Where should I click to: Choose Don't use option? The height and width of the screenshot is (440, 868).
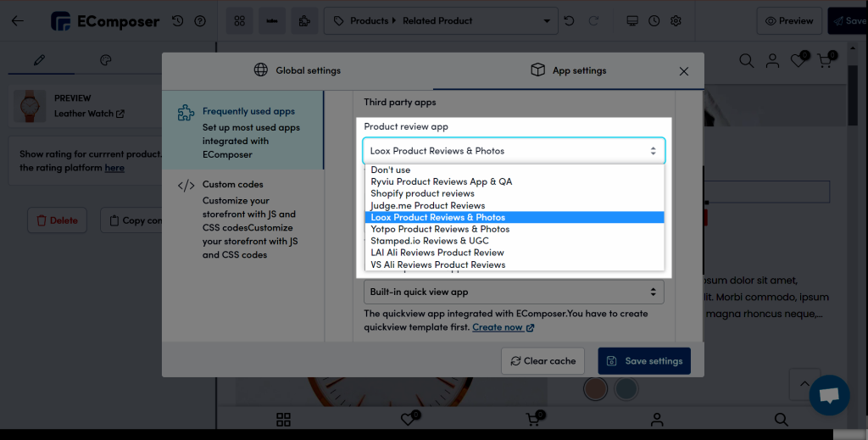(515, 170)
